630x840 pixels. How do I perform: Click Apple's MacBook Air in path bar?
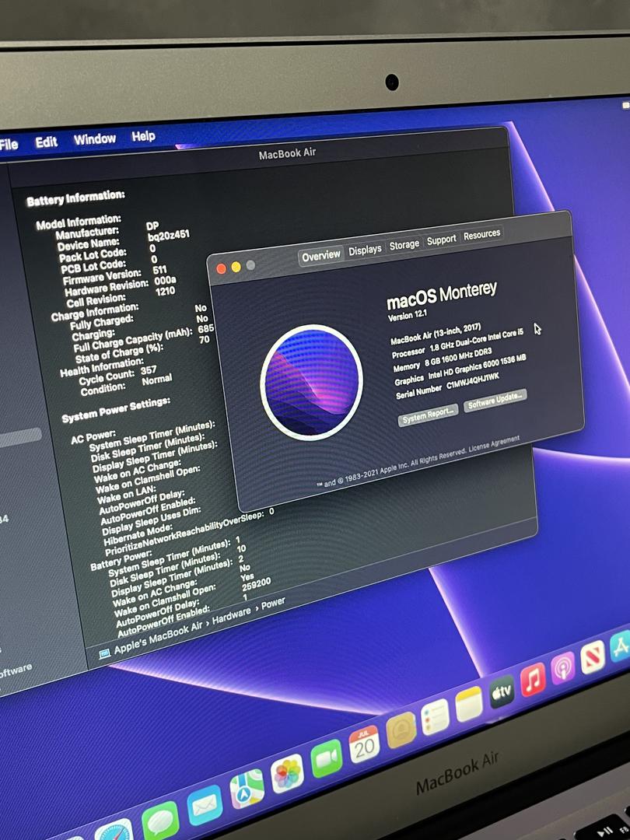[x=159, y=636]
